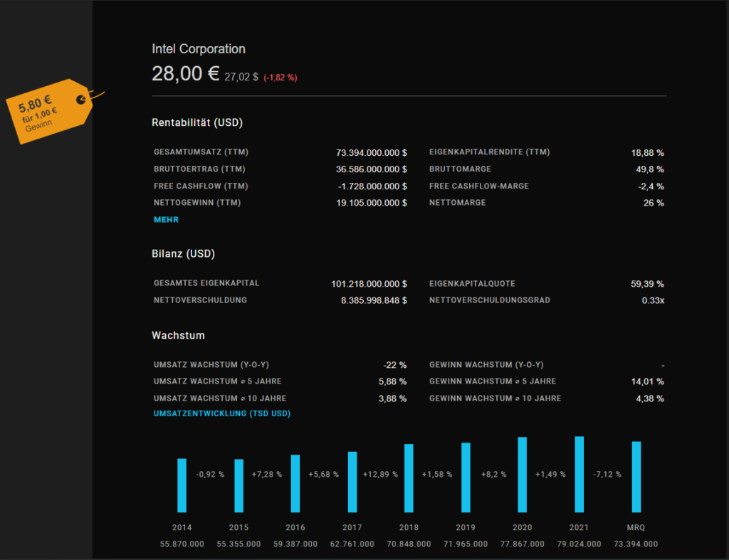729x560 pixels.
Task: Select UMSATZ WACHSTUM ⌀ 10 JAHRE label
Action: 220,398
